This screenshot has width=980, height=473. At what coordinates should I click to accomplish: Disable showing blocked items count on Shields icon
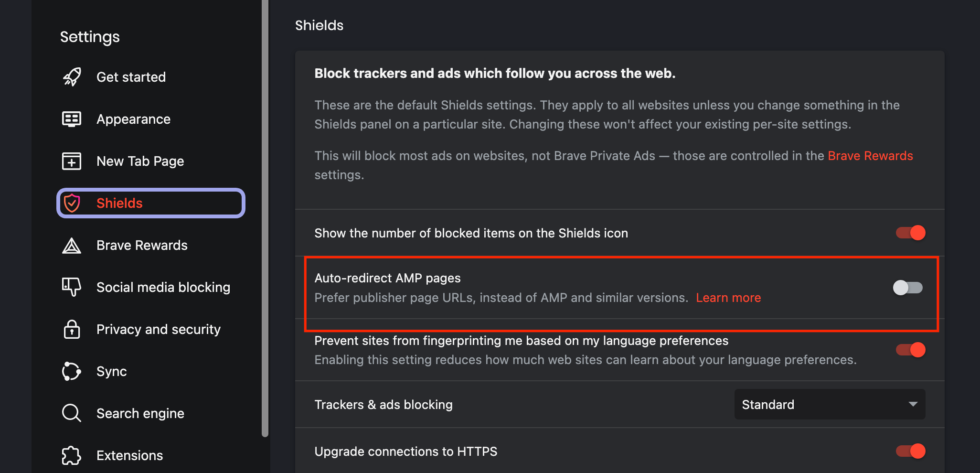tap(909, 233)
